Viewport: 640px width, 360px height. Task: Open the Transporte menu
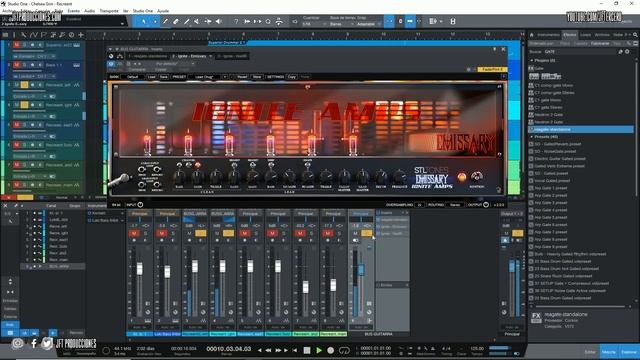coord(109,11)
